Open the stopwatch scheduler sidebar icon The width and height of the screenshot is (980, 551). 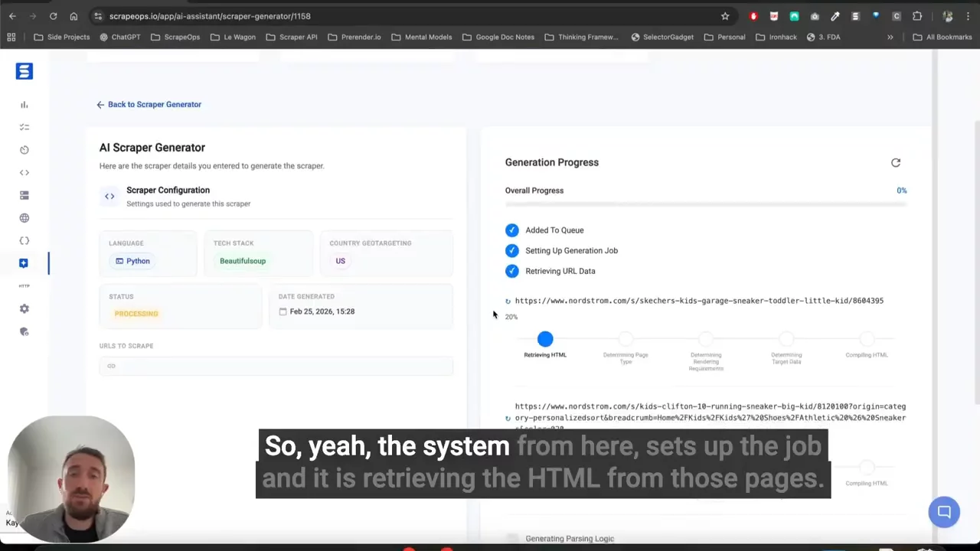(24, 150)
